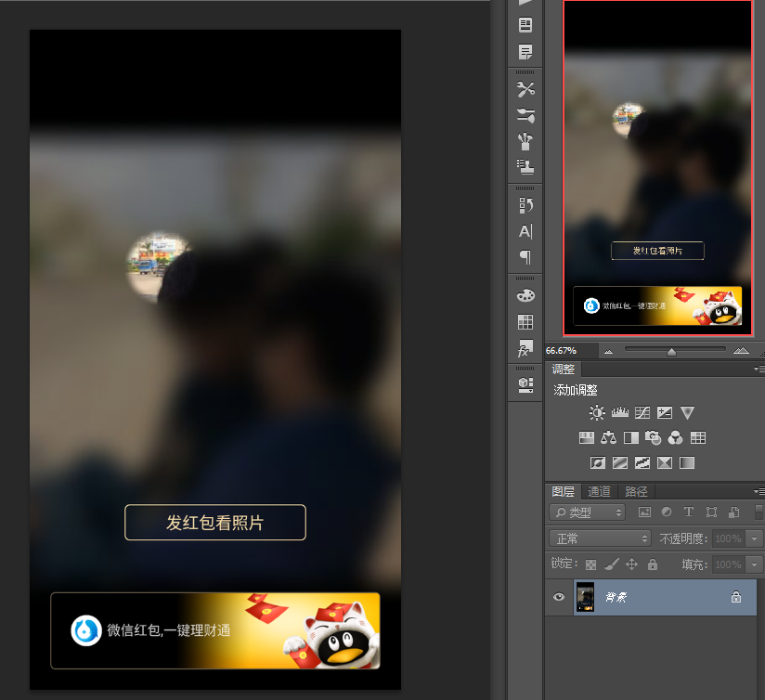
Task: Add a Channel Mixer adjustment
Action: (675, 437)
